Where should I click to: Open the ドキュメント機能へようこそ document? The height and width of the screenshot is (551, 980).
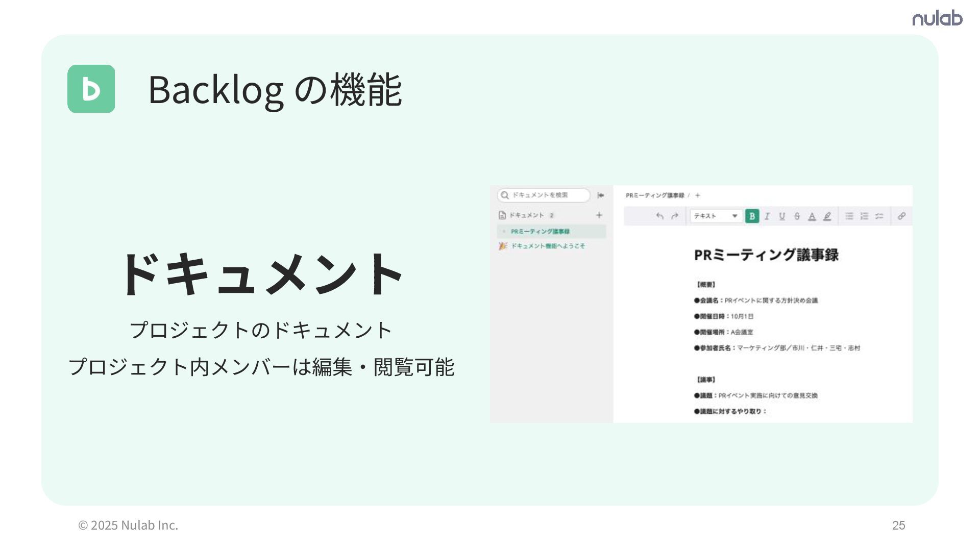point(548,246)
